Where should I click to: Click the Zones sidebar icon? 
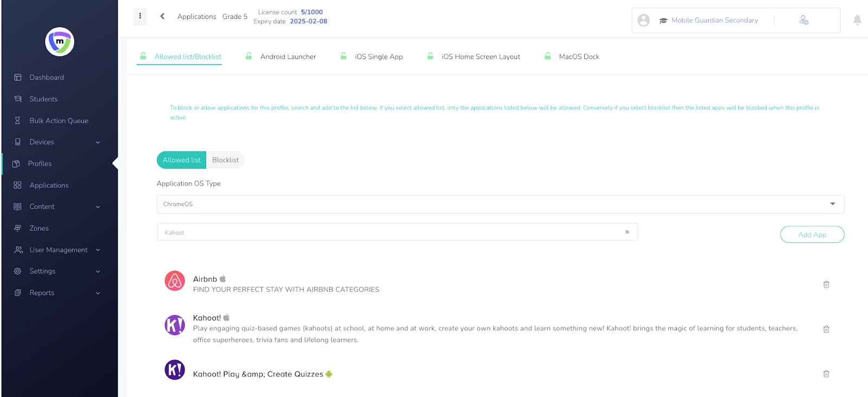[x=17, y=228]
